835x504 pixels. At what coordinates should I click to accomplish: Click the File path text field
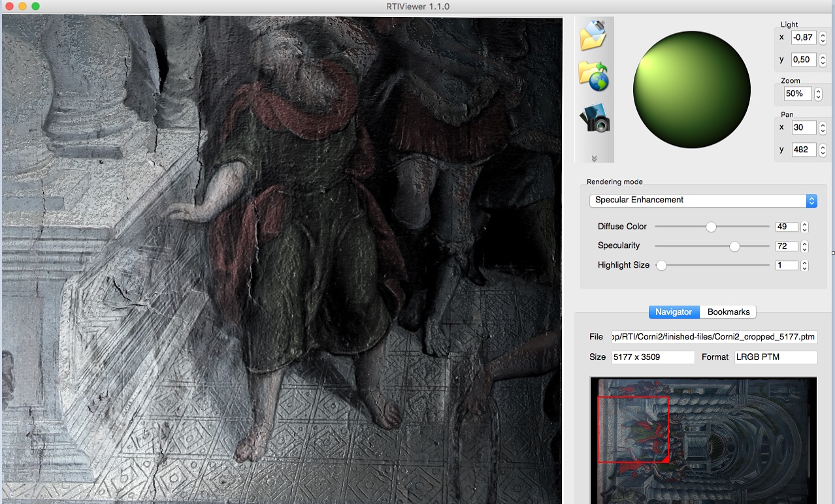point(713,337)
